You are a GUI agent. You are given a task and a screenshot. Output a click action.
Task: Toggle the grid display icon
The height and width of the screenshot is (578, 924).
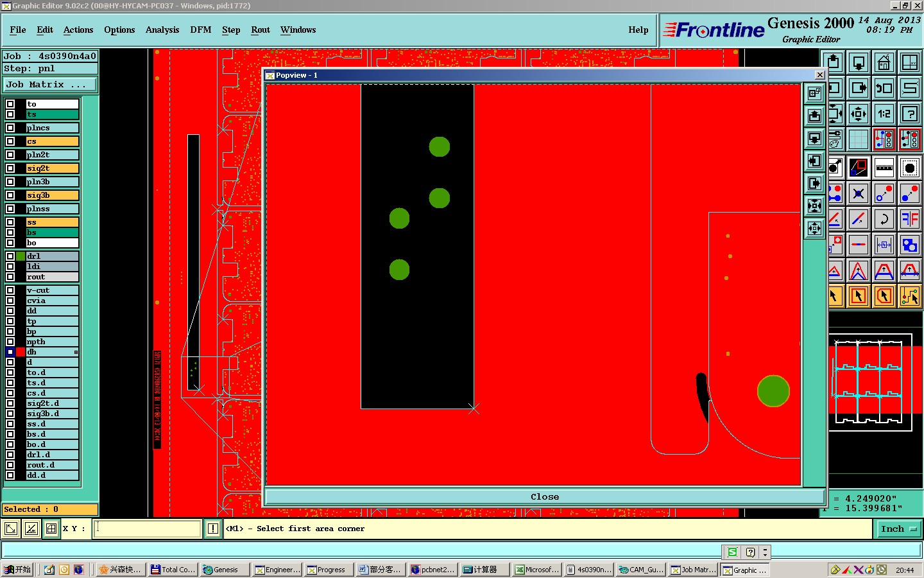point(859,139)
